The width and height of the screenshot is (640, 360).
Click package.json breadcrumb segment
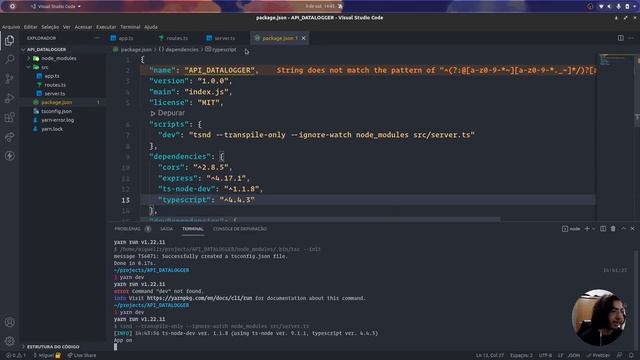click(x=136, y=49)
